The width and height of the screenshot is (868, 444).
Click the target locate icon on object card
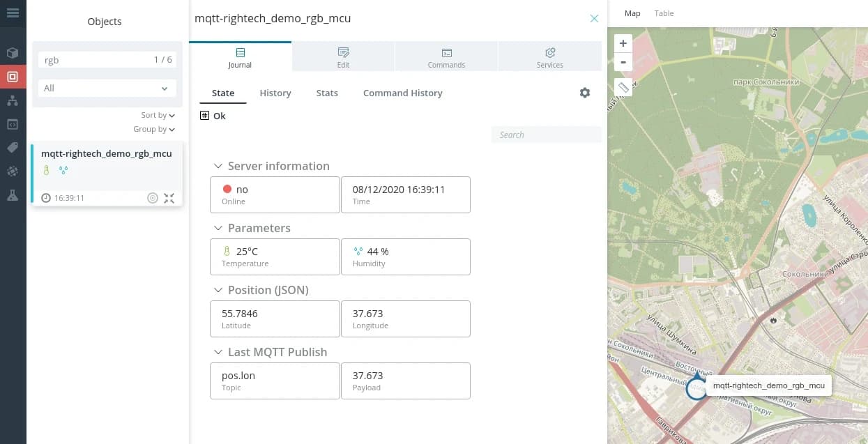pyautogui.click(x=153, y=198)
